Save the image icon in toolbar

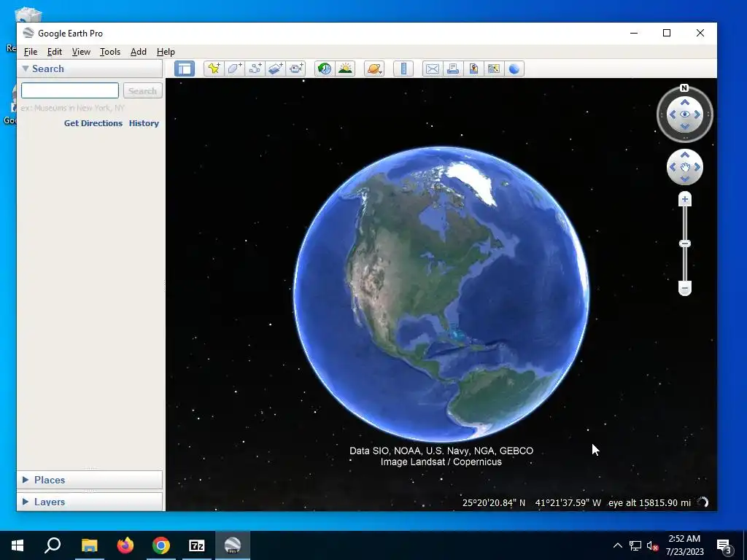(473, 69)
